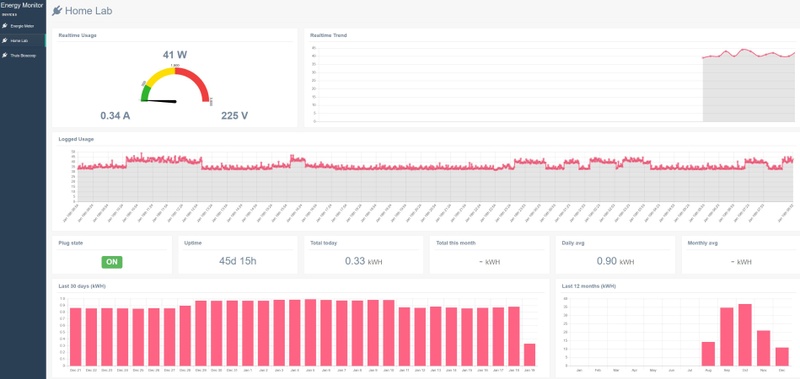Click the Total this month card label
This screenshot has width=800, height=379.
coord(456,243)
